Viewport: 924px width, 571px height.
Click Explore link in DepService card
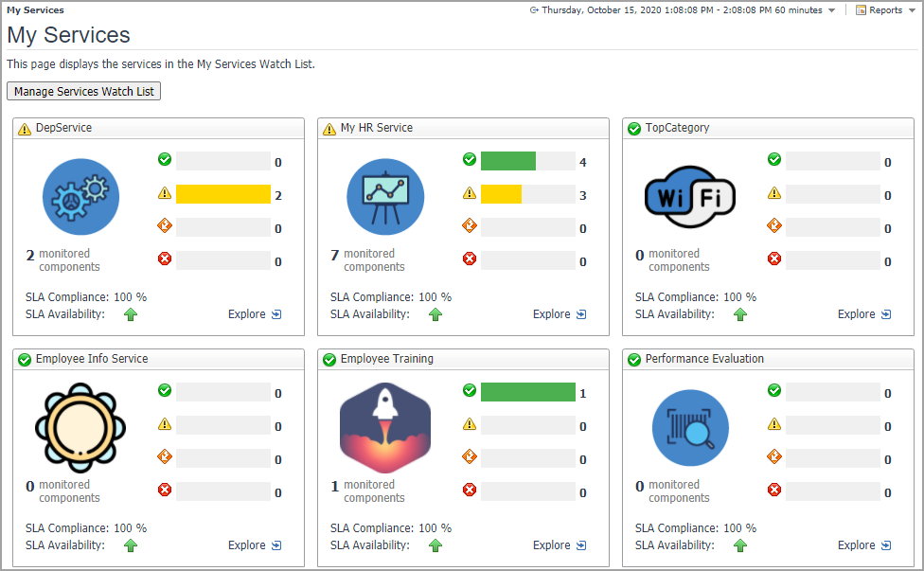255,314
